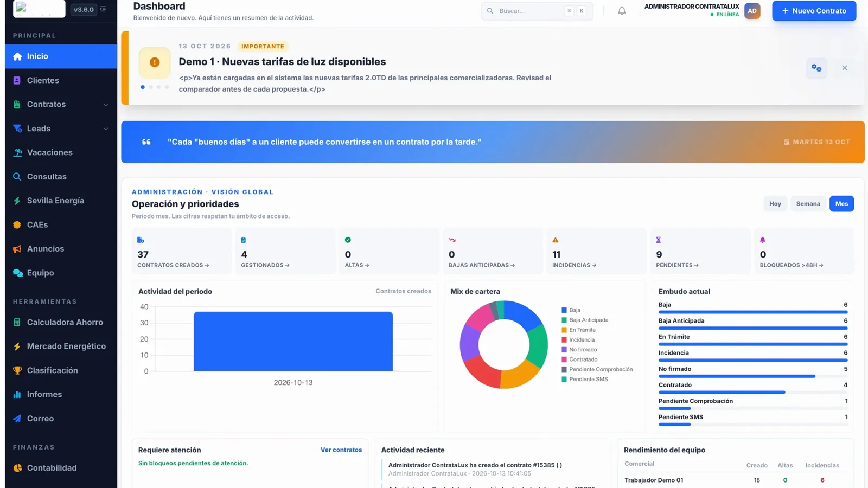Screen dimensions: 868x488
Task: Follow the Ver contratos link
Action: pyautogui.click(x=341, y=450)
